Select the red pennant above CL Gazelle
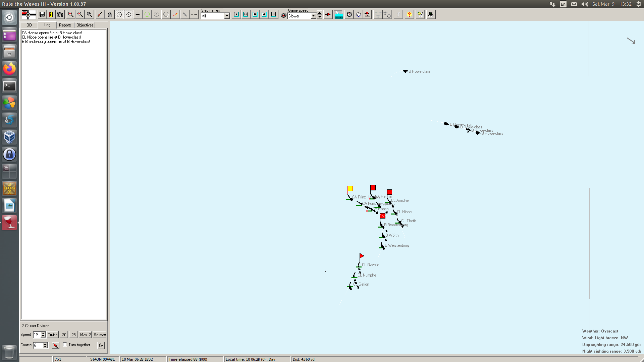The image size is (644, 362). pyautogui.click(x=362, y=256)
